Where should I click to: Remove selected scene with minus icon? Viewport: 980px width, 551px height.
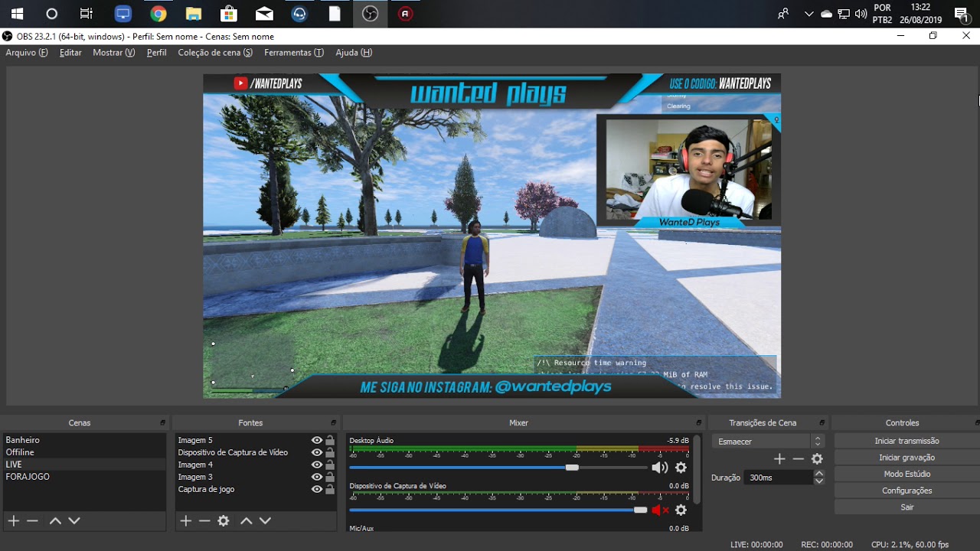pyautogui.click(x=32, y=520)
